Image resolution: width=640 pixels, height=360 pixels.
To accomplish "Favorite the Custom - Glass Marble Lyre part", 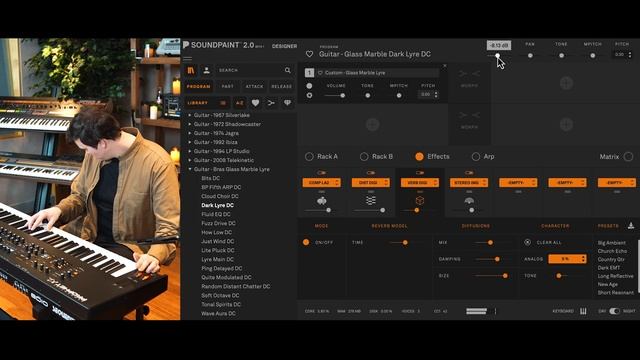I will [x=320, y=73].
